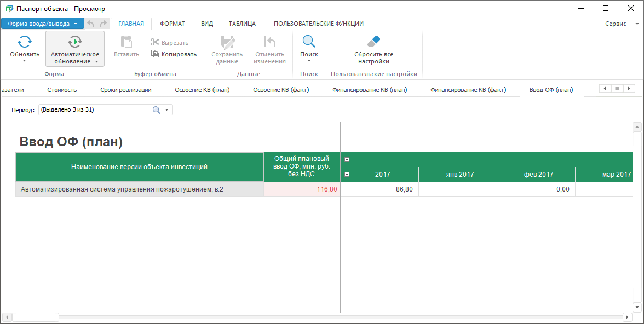
Task: Click Сбросить все настройки eraser icon
Action: [x=373, y=42]
